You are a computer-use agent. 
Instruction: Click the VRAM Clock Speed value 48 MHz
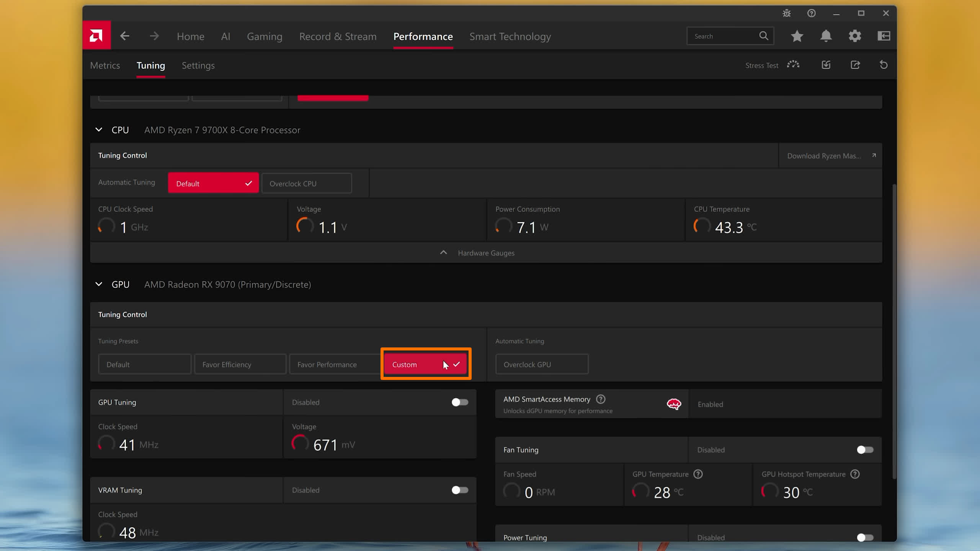[x=139, y=532]
